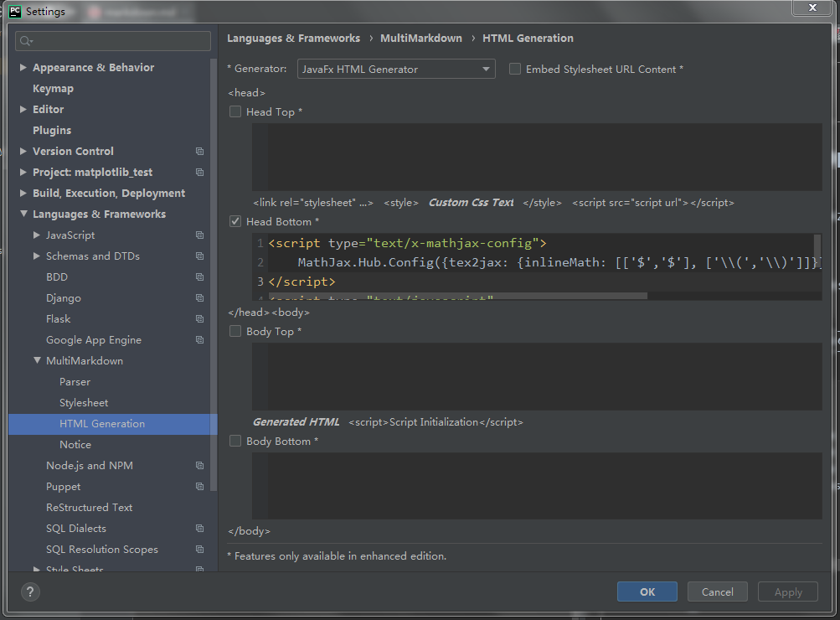Enable the Head Top checkbox
This screenshot has height=620, width=840.
[235, 111]
